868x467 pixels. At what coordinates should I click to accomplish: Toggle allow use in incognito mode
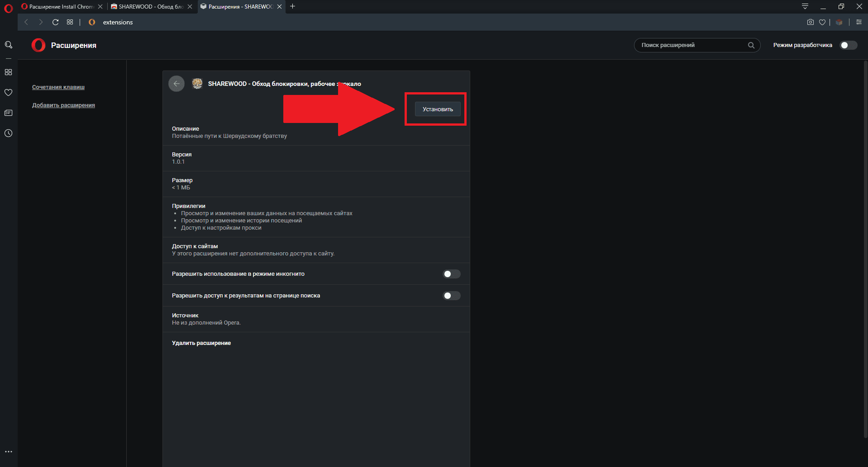(x=451, y=274)
